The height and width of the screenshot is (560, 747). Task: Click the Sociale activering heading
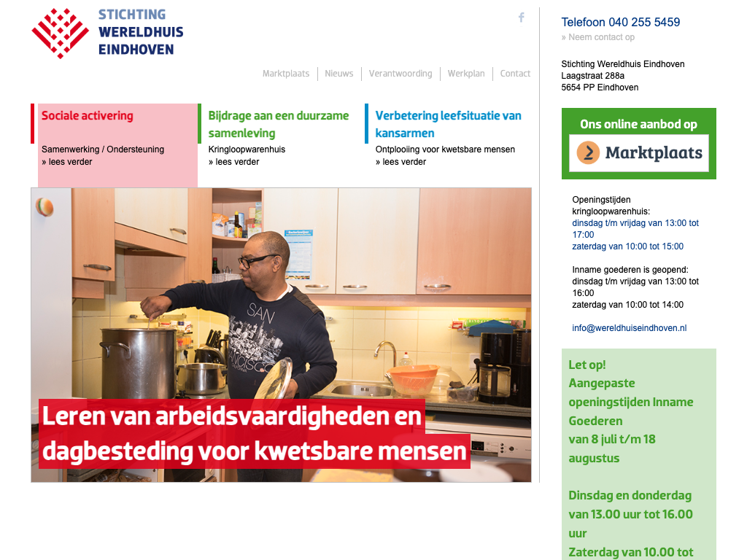pyautogui.click(x=88, y=116)
